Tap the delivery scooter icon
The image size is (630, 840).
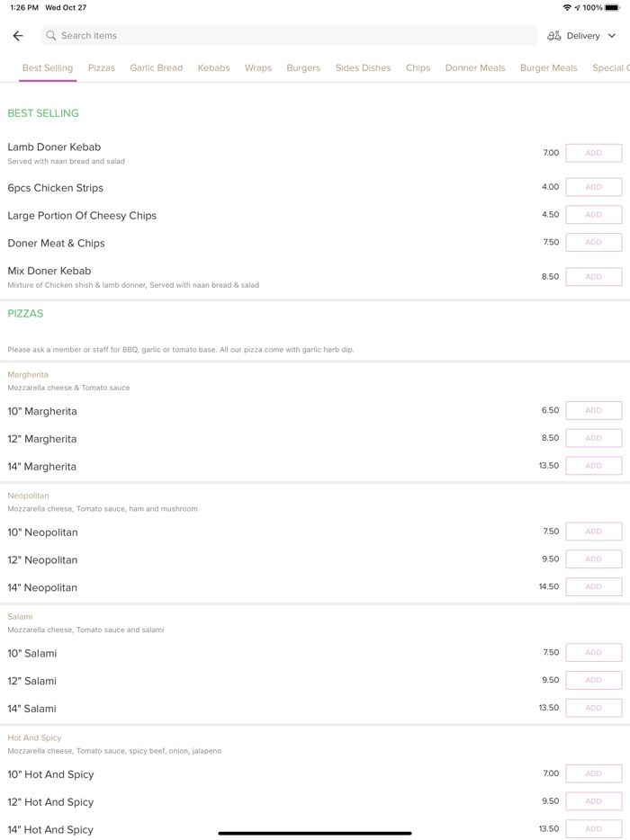pos(554,36)
